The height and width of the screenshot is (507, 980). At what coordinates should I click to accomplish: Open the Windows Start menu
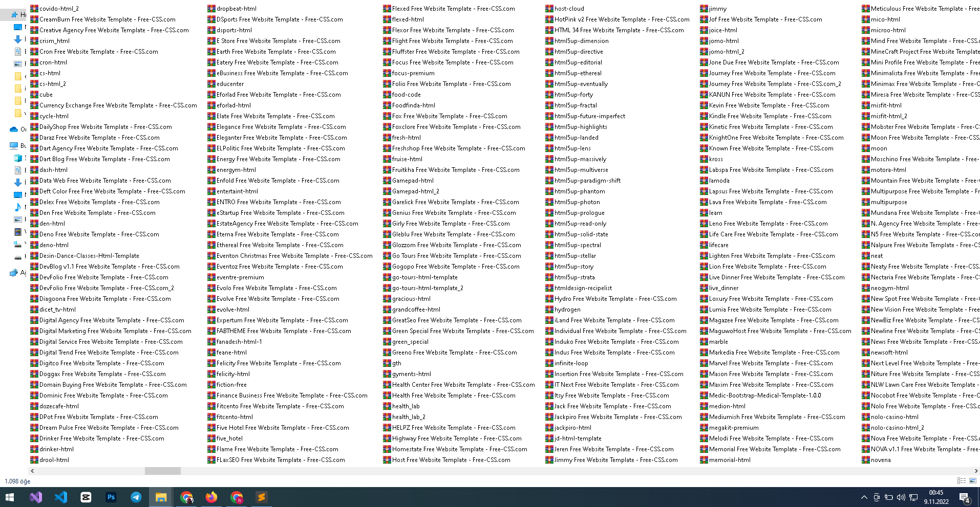[x=10, y=497]
